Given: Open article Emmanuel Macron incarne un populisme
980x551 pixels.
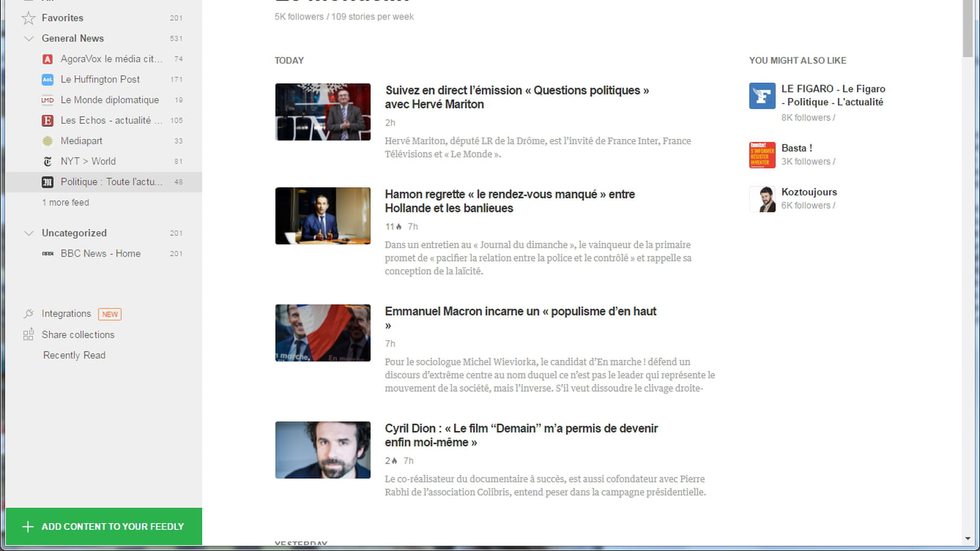Looking at the screenshot, I should pos(521,318).
